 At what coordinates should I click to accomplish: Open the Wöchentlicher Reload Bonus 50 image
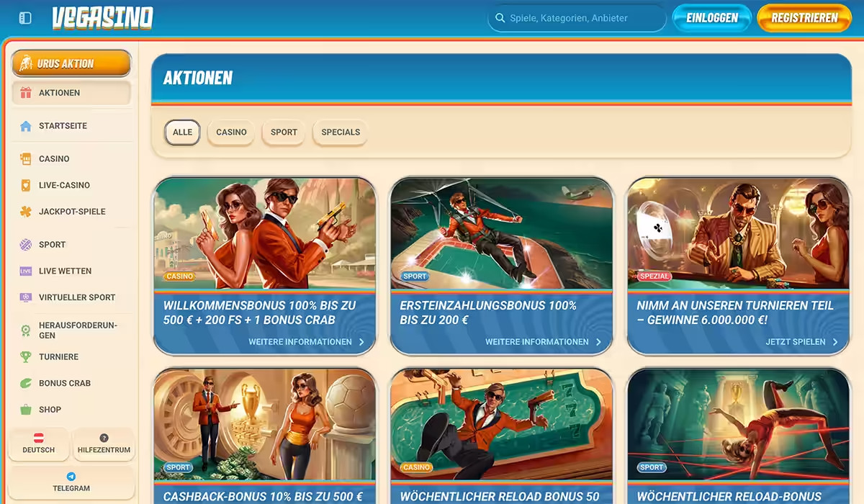coord(502,425)
